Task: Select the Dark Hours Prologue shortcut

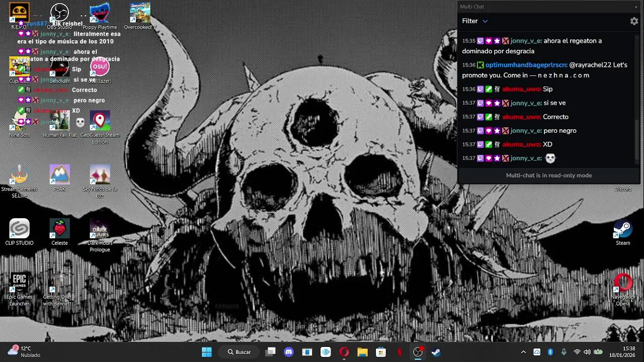Action: 100,236
